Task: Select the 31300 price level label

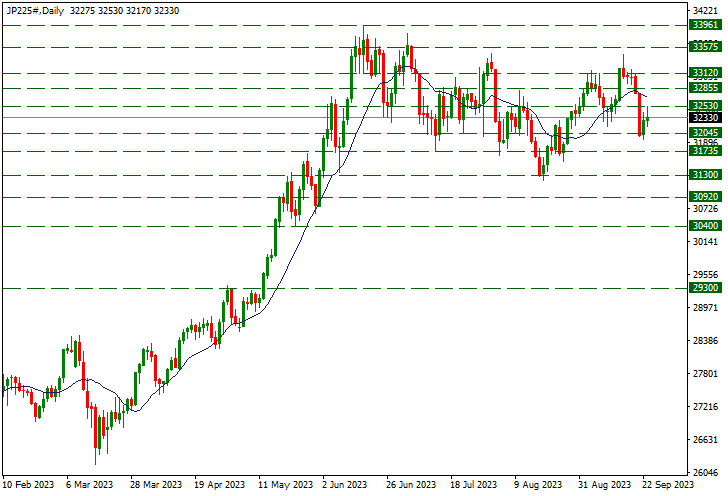Action: click(x=705, y=175)
